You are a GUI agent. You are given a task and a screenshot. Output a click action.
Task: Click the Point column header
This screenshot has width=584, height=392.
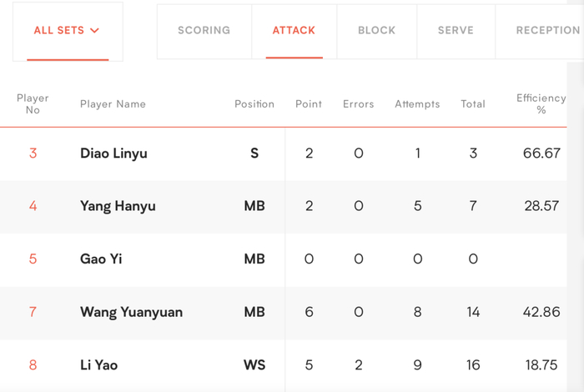pyautogui.click(x=309, y=104)
